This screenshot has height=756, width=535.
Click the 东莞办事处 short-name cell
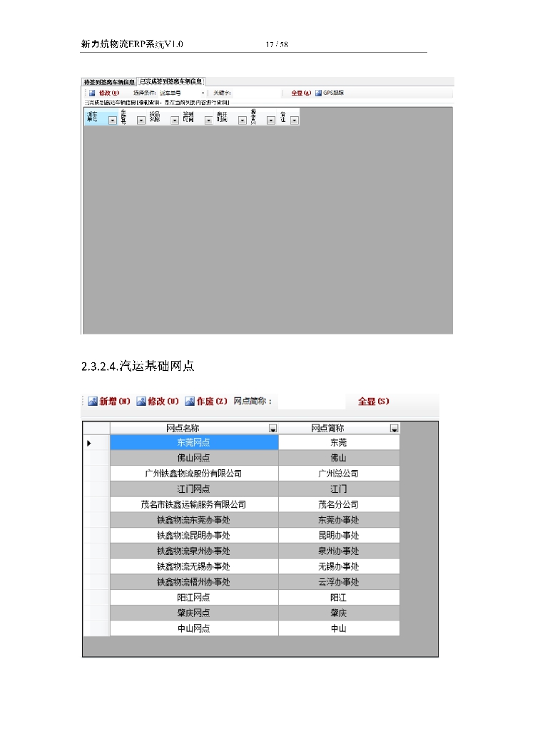point(339,520)
